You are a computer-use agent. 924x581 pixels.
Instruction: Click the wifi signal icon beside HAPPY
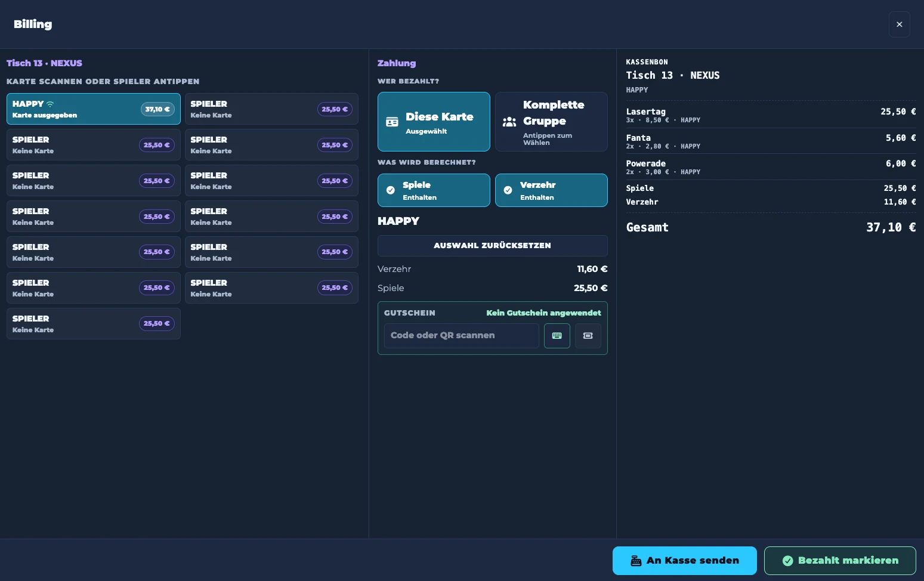50,104
